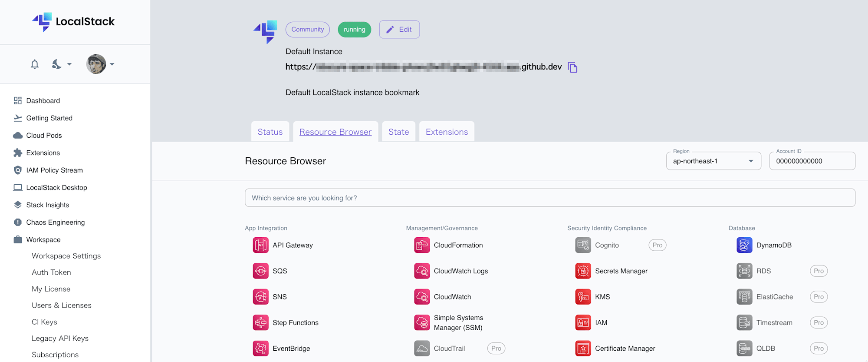
Task: Expand the theme selector arrow
Action: pos(69,64)
